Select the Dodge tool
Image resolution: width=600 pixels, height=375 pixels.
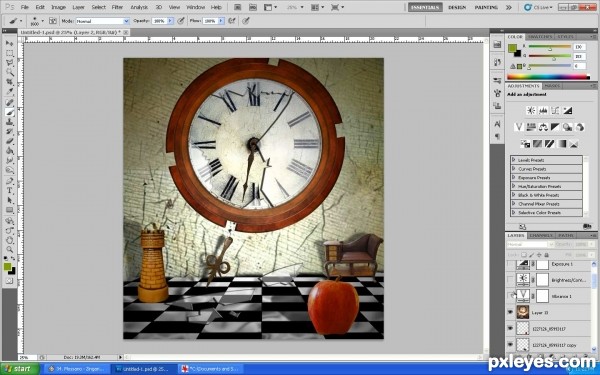pos(10,170)
